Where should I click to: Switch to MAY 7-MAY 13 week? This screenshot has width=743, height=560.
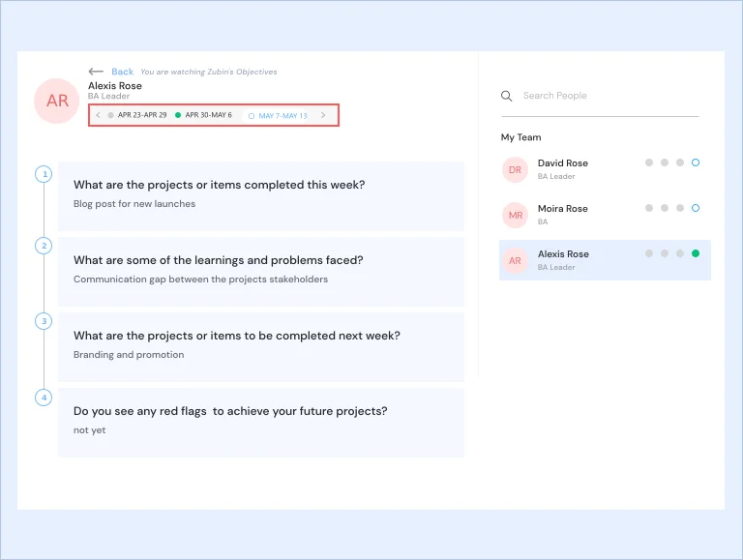pos(279,116)
